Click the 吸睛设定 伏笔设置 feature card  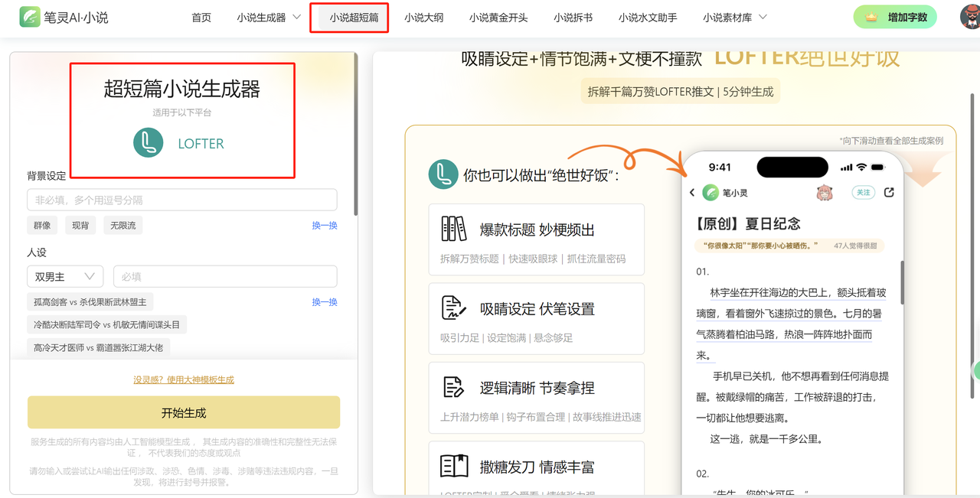point(537,318)
